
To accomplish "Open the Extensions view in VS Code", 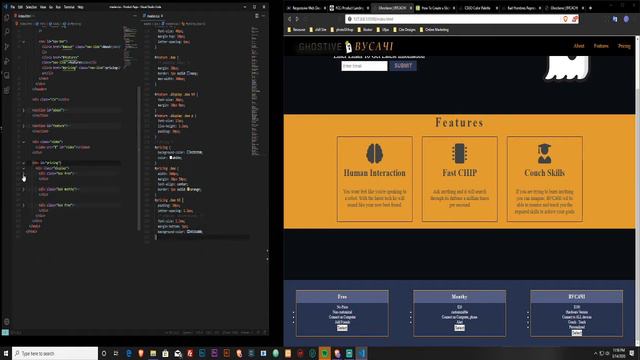I will point(7,90).
